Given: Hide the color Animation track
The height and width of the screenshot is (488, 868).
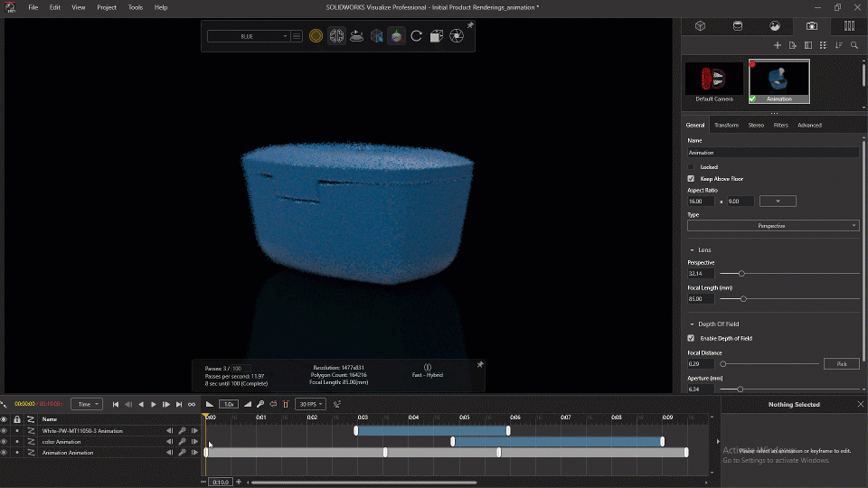Looking at the screenshot, I should [4, 442].
